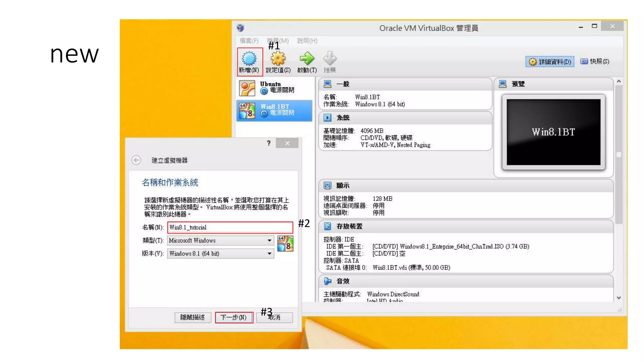Click the wizard help question mark icon

point(269,143)
